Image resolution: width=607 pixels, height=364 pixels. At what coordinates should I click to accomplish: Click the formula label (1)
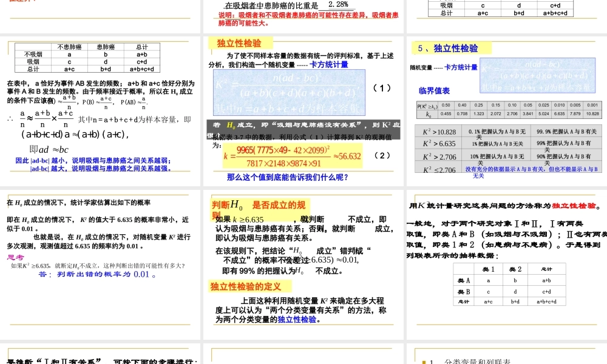382,88
